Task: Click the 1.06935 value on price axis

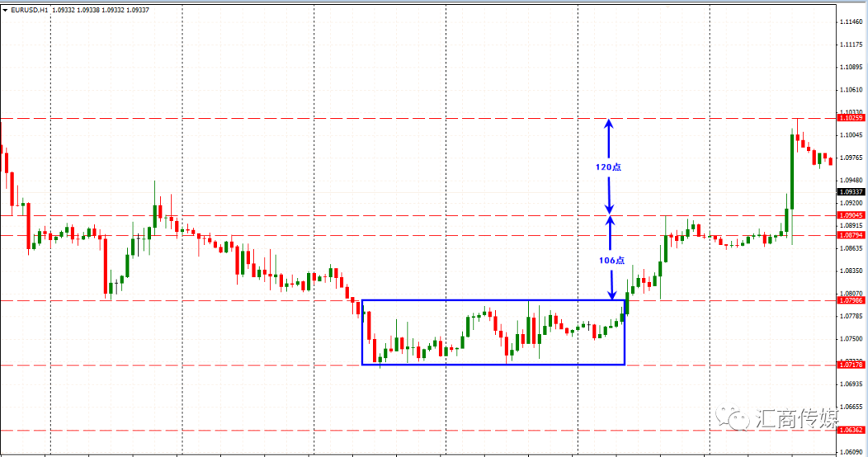Action: click(851, 384)
